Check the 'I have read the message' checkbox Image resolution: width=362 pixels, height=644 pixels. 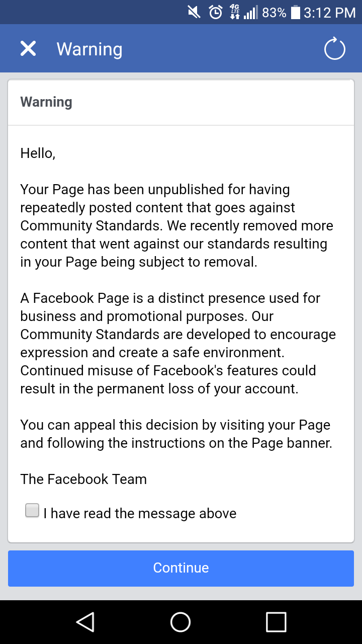coord(32,511)
